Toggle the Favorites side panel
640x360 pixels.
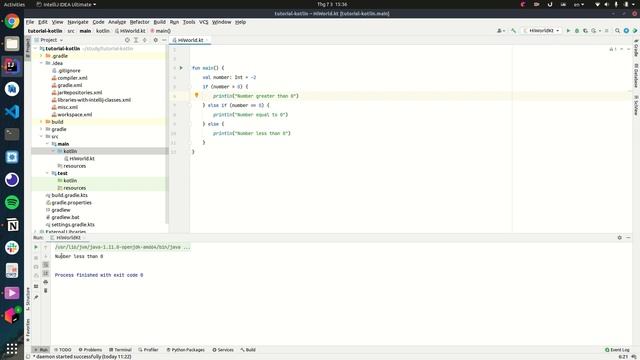coord(28,330)
